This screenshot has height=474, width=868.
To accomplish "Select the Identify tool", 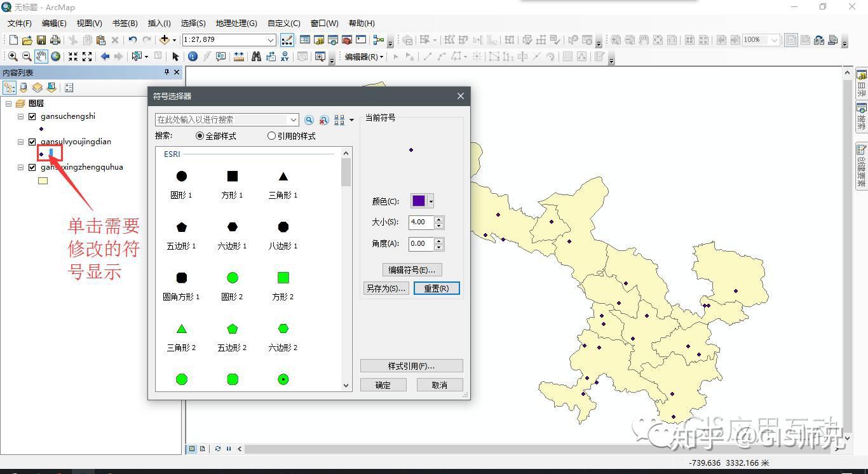I will (193, 56).
